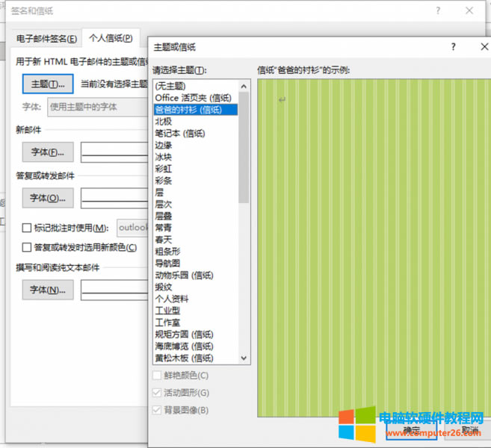Viewport: 491px width, 448px height.
Task: Enable 答复或转发时选用新颜色 checkbox
Action: [x=27, y=247]
